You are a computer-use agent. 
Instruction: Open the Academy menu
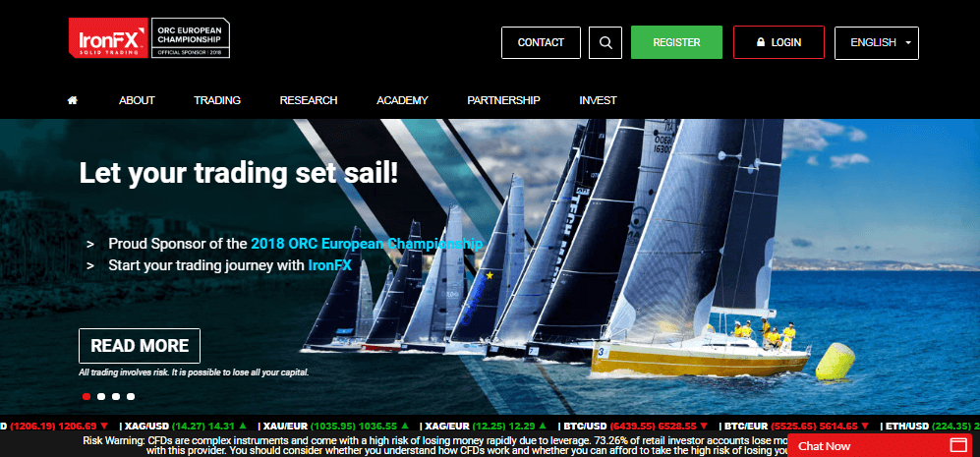[x=402, y=100]
